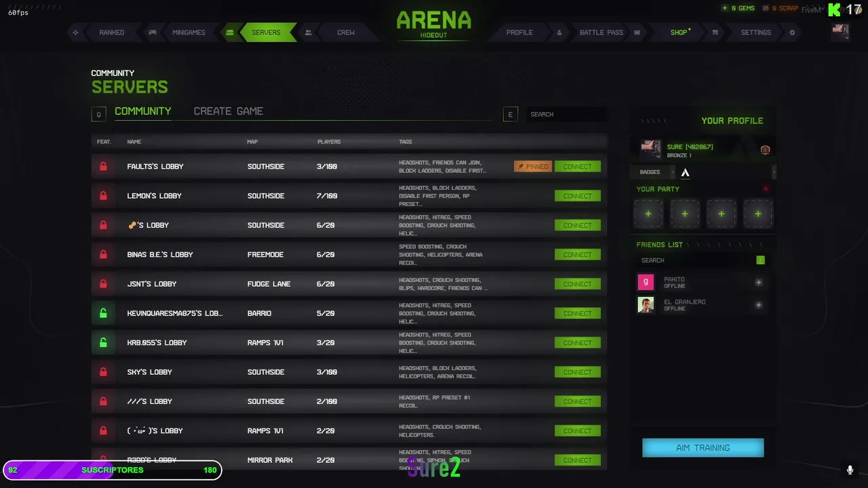The image size is (868, 488).
Task: Connect to Lemon's Lobby
Action: point(577,196)
